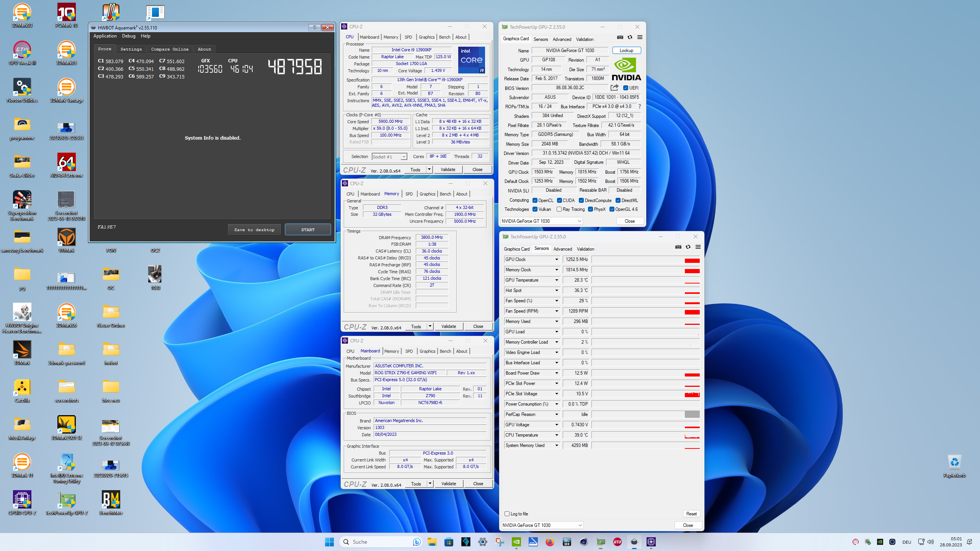Image resolution: width=980 pixels, height=551 pixels.
Task: Toggle the DirectCompute checkbox
Action: [581, 201]
